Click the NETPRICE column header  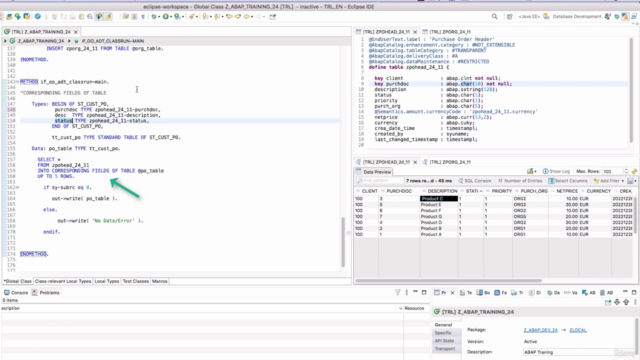[564, 191]
